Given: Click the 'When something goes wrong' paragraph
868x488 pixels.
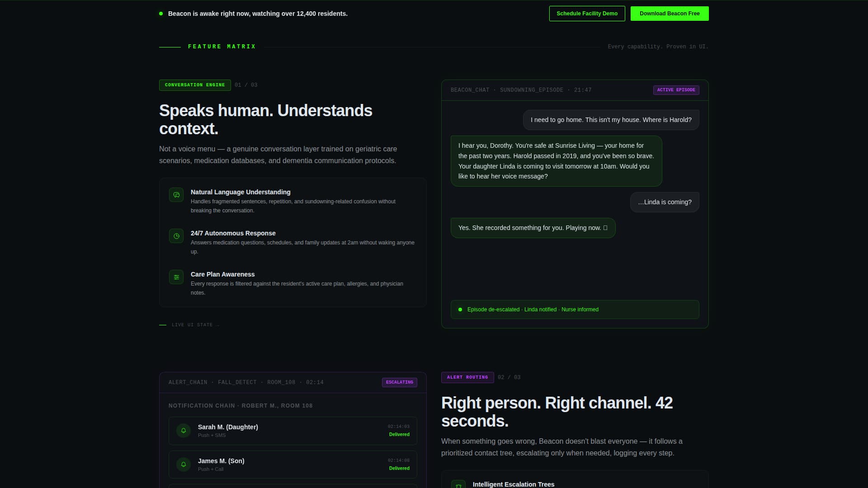Looking at the screenshot, I should pos(562,447).
